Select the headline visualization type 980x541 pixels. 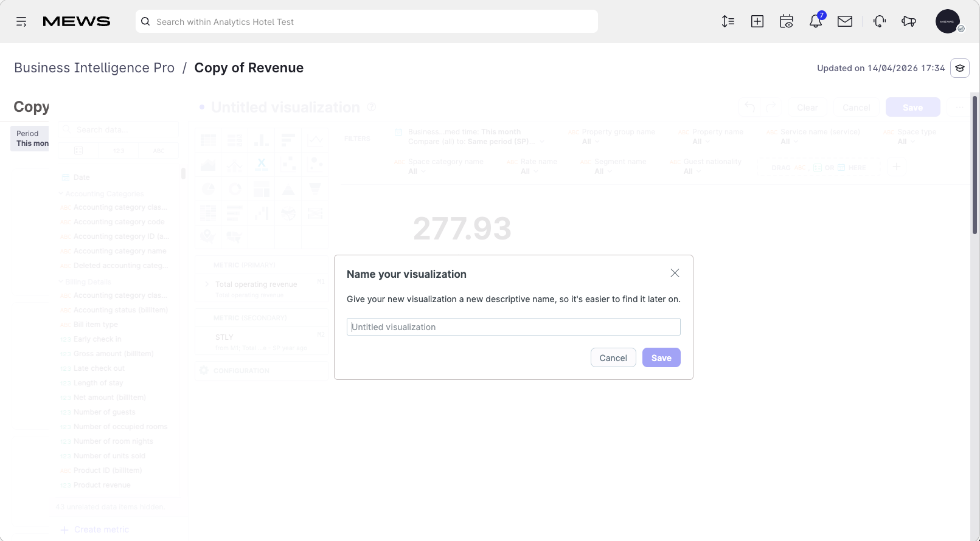pos(262,165)
